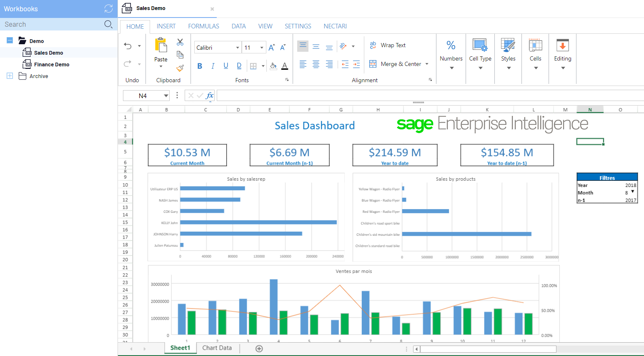This screenshot has height=356, width=644.
Task: Select the Format Painter brush icon
Action: [180, 68]
